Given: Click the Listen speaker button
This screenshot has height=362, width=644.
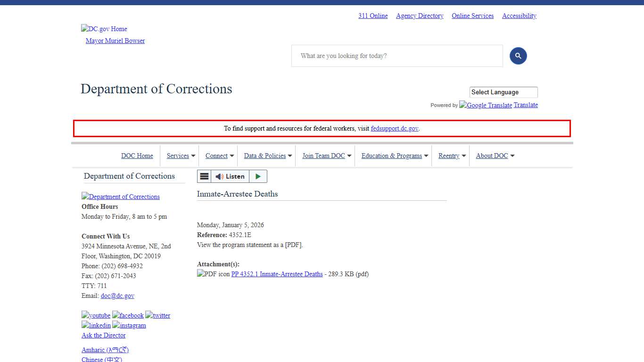Looking at the screenshot, I should point(231,176).
